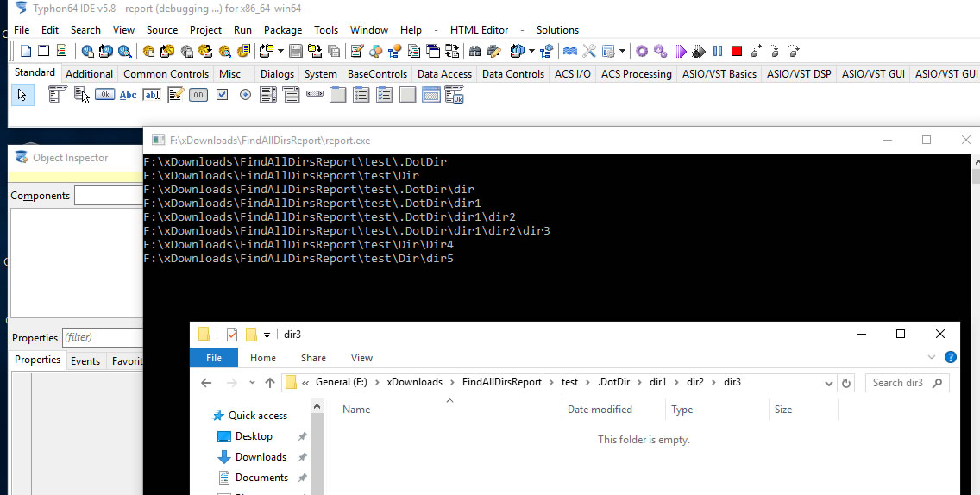Select the TRadioButton component icon
Screen dimensions: 980x495
pos(245,95)
